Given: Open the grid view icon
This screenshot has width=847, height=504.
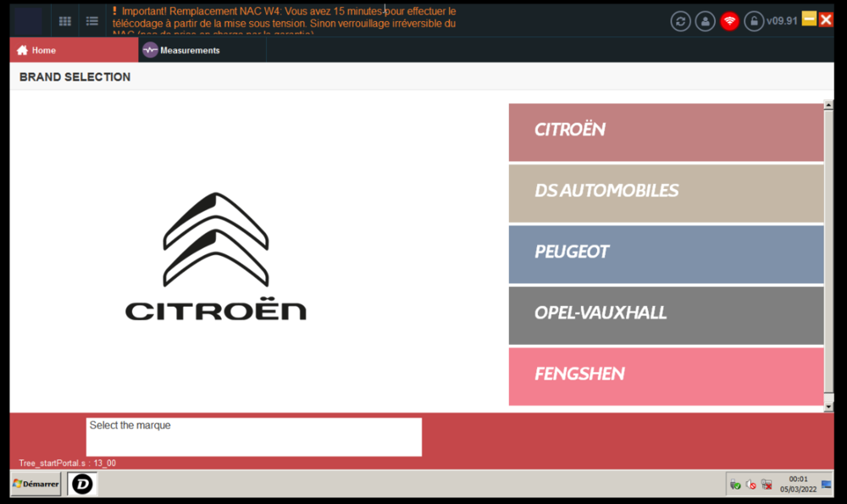Looking at the screenshot, I should (x=65, y=20).
